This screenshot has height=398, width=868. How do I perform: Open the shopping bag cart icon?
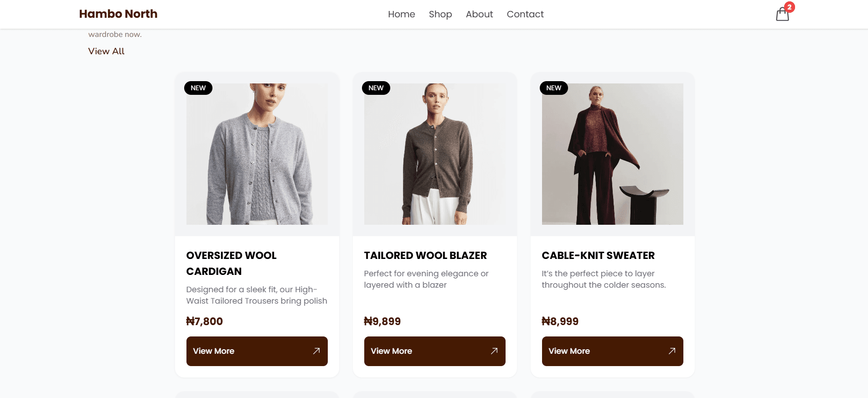(782, 15)
